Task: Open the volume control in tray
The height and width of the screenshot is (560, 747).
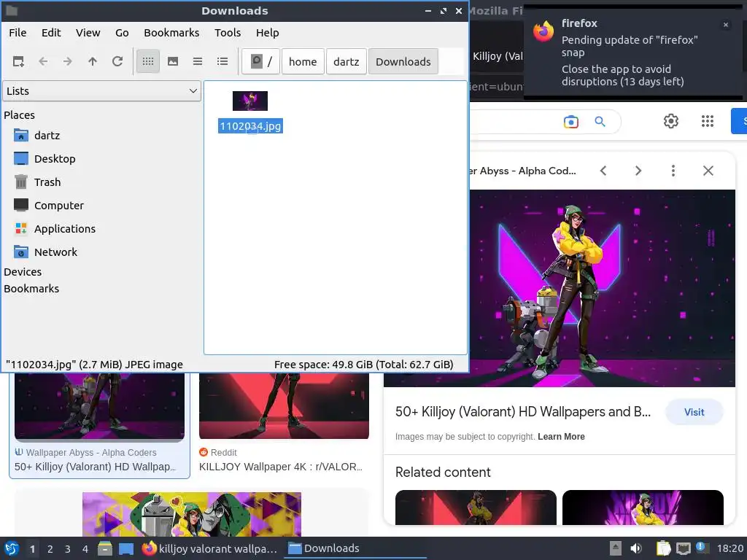Action: pyautogui.click(x=635, y=548)
